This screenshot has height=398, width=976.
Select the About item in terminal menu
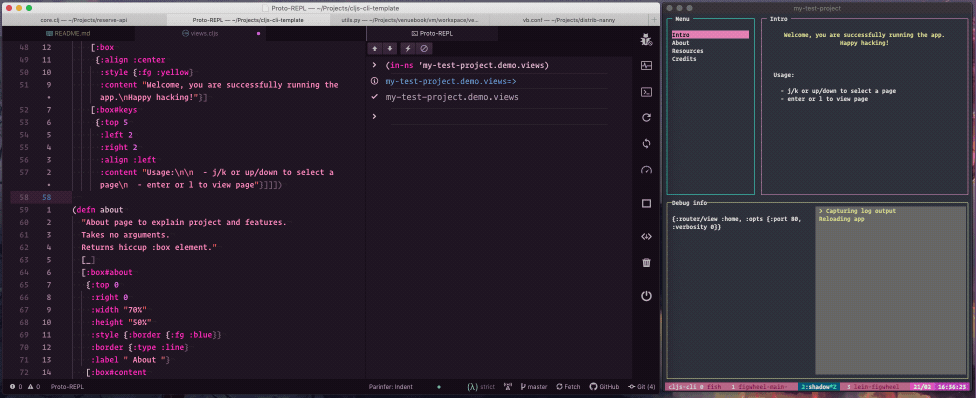tap(680, 43)
